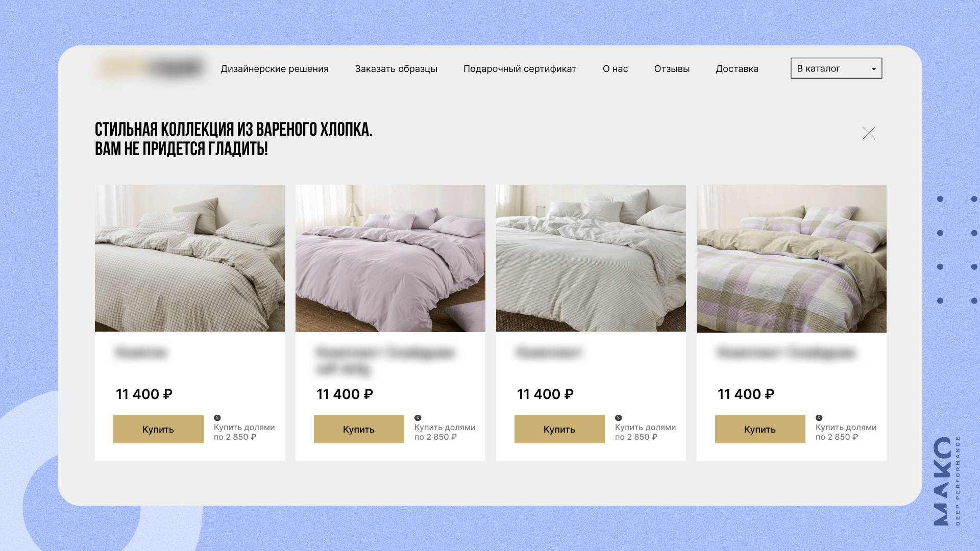Open the plaid bedding product photo
This screenshot has width=980, height=551.
pos(792,258)
